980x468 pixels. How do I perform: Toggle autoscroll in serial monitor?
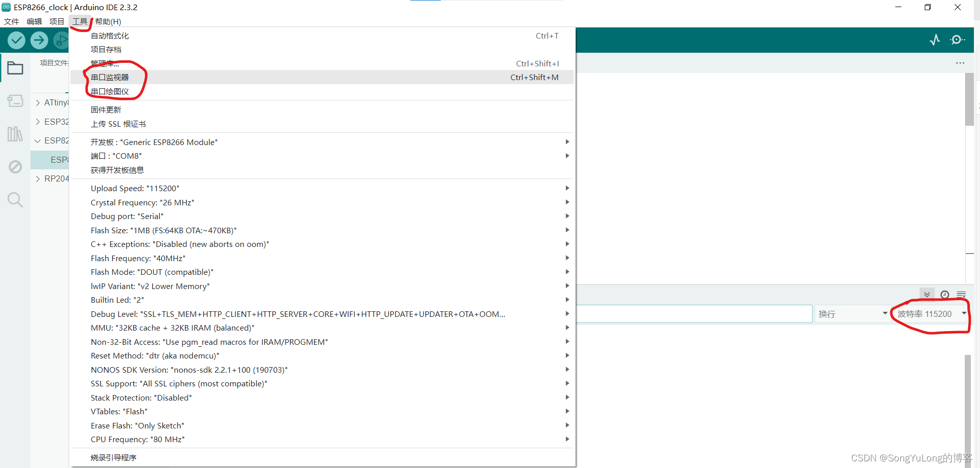[927, 295]
